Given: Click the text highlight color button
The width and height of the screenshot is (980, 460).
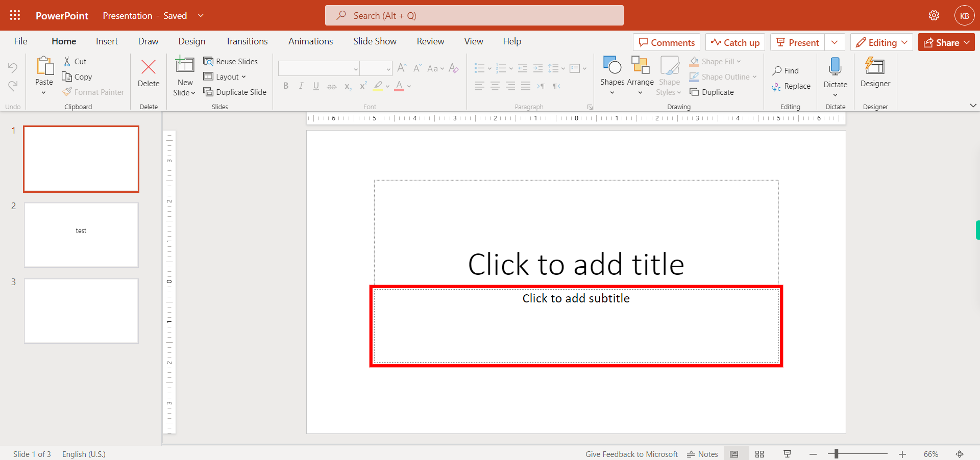Looking at the screenshot, I should coord(378,86).
